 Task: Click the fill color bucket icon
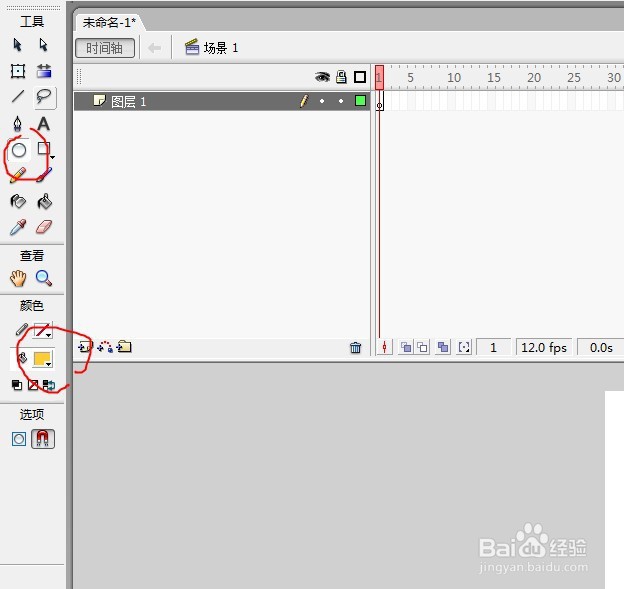coord(22,358)
